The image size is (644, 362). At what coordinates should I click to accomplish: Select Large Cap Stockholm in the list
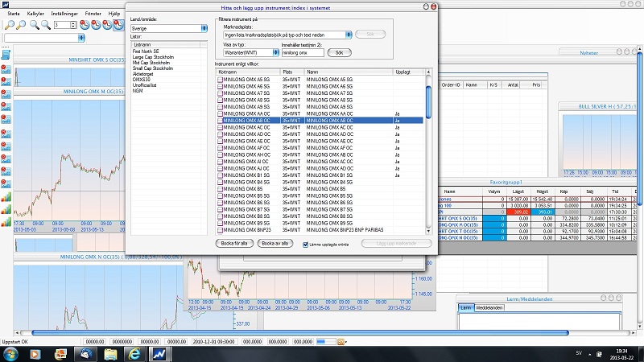pyautogui.click(x=153, y=56)
